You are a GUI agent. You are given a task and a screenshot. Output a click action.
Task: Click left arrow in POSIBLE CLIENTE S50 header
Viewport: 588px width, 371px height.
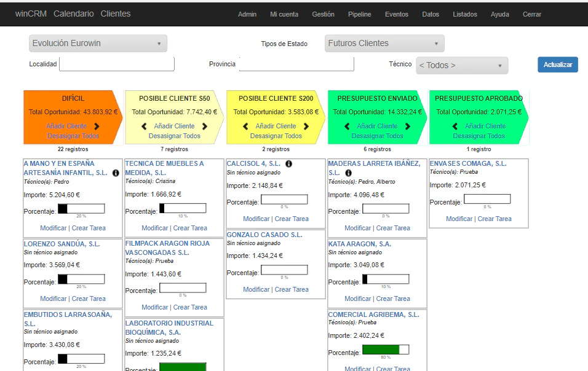click(144, 126)
